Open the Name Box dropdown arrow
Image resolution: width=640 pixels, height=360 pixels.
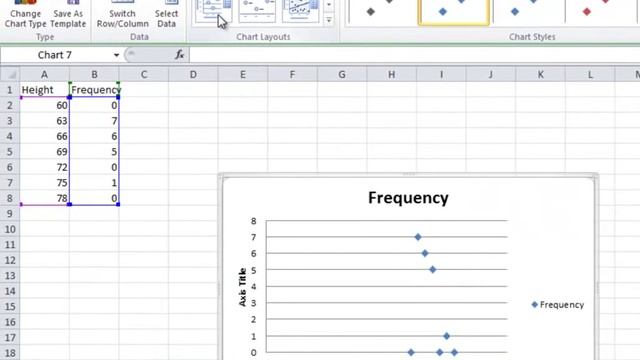click(116, 55)
